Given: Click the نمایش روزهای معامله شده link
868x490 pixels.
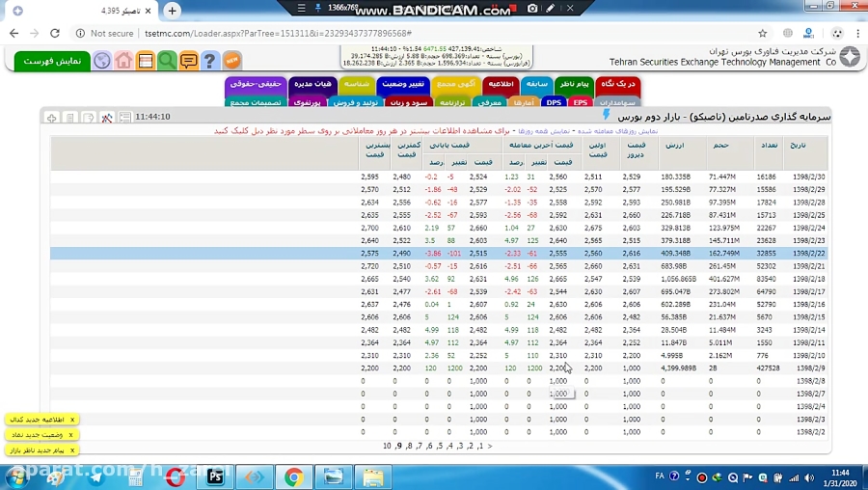Looking at the screenshot, I should tap(618, 131).
